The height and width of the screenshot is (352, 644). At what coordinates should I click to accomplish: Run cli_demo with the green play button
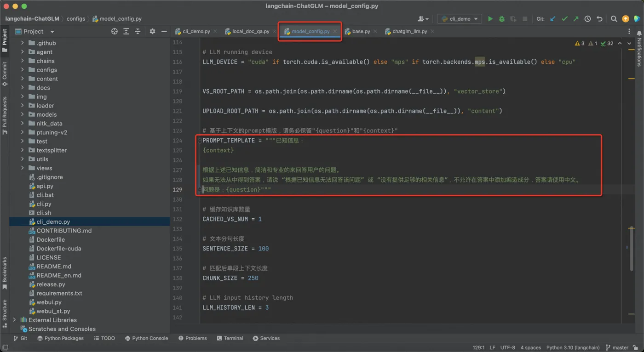click(x=490, y=19)
